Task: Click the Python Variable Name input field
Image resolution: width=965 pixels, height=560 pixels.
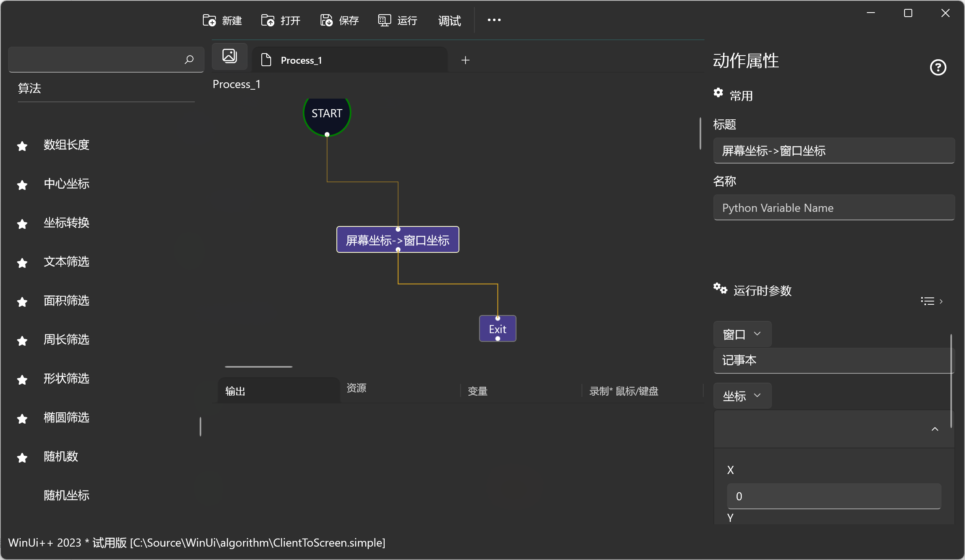Action: pyautogui.click(x=834, y=208)
